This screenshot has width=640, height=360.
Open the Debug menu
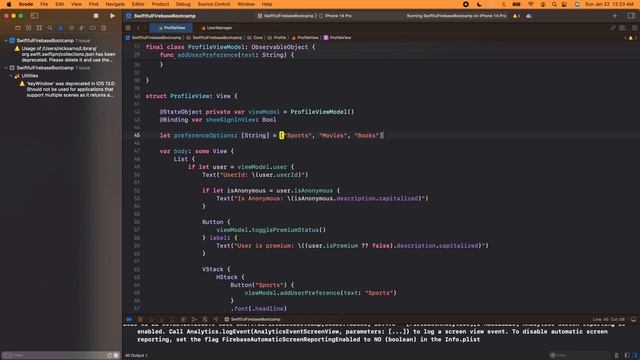pyautogui.click(x=183, y=4)
